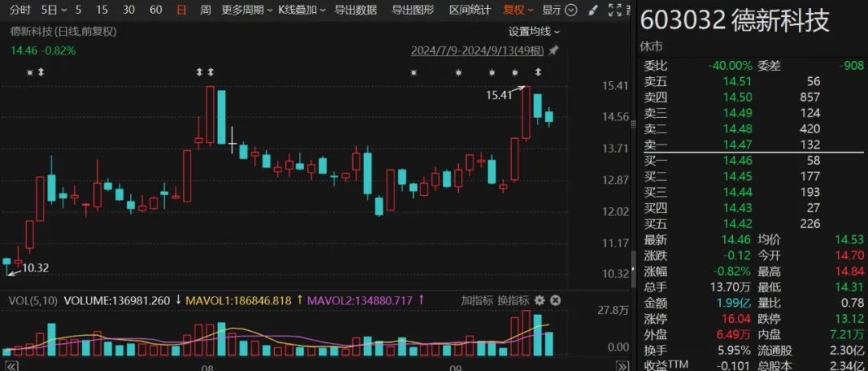Screen dimensions: 868x371
Task: Switch to 5-minute K-line period
Action: click(78, 10)
